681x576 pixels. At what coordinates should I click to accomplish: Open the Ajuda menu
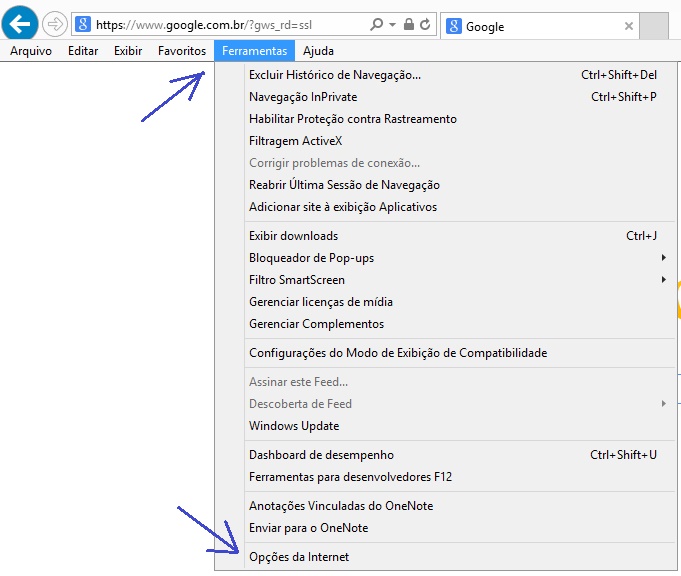pyautogui.click(x=317, y=50)
